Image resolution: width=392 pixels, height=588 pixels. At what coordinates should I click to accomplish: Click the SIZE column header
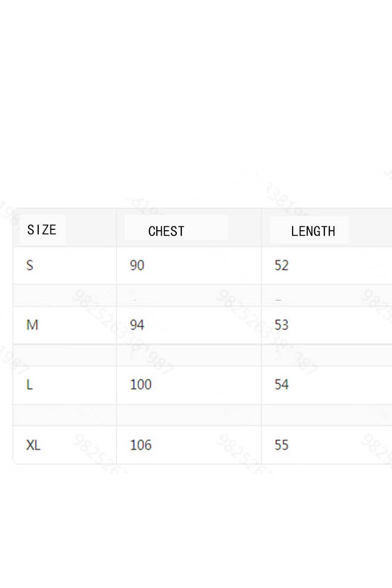[x=42, y=229]
